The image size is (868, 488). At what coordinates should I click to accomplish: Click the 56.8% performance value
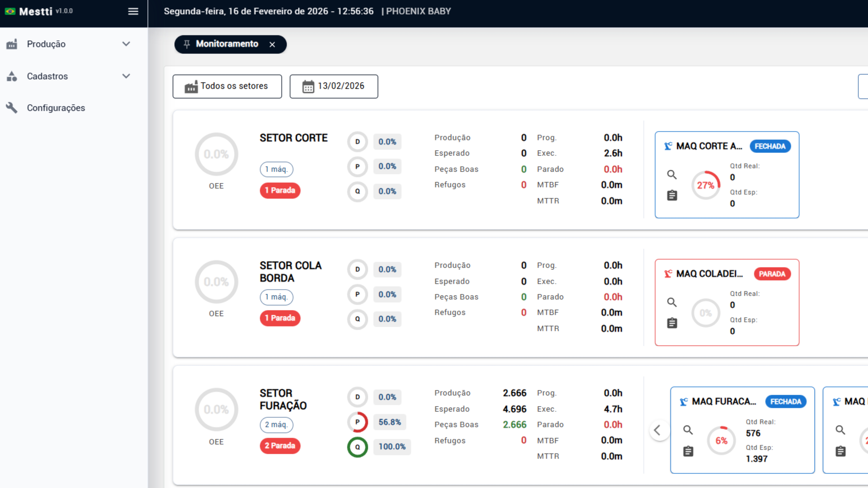pos(390,422)
